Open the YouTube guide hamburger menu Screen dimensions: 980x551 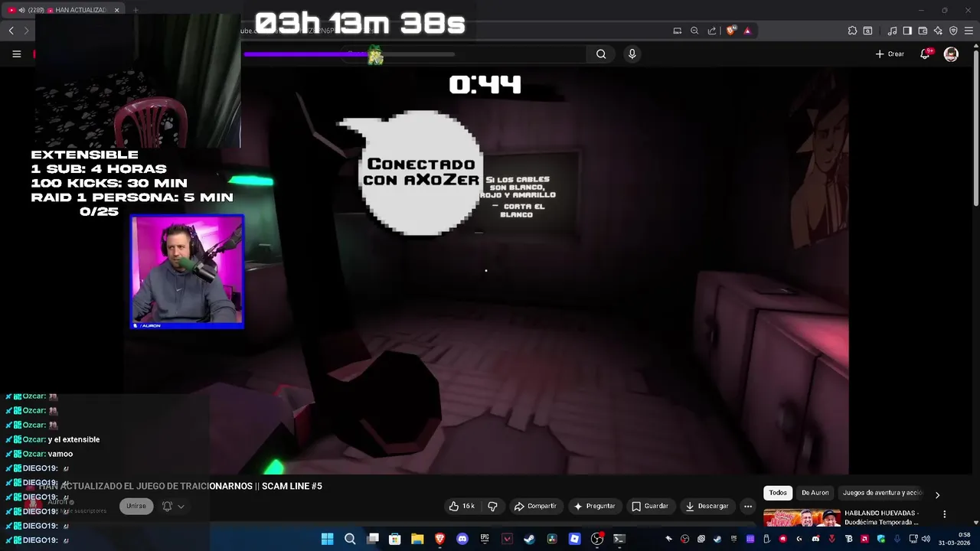[16, 54]
